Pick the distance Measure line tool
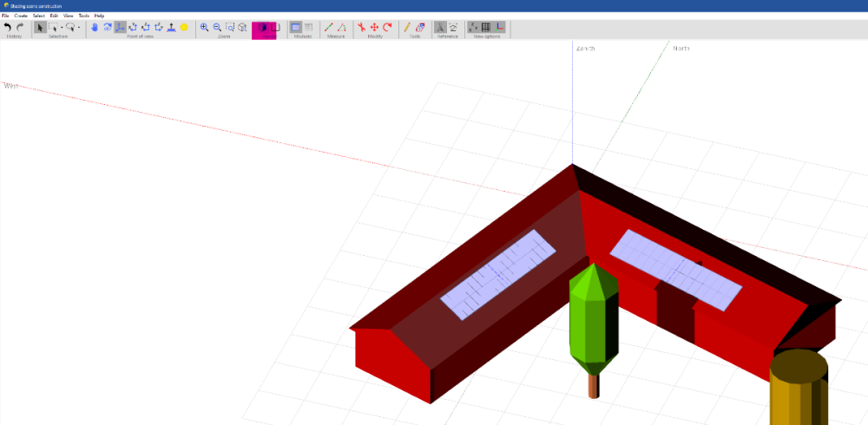Viewport: 868px width, 425px height. tap(328, 28)
